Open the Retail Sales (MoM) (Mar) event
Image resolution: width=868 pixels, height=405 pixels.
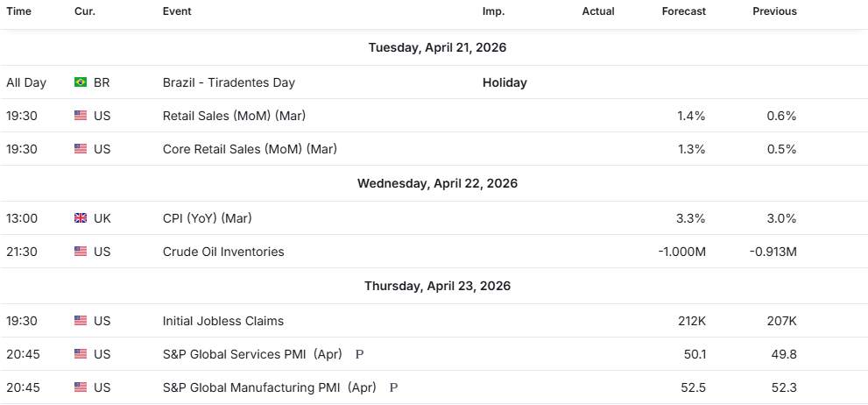(x=234, y=116)
